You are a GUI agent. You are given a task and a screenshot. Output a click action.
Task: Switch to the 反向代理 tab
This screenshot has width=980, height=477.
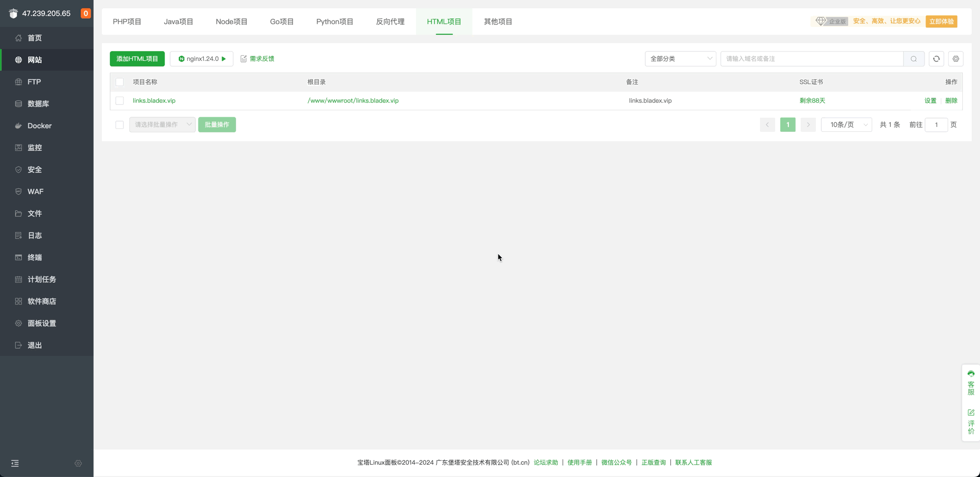(390, 22)
